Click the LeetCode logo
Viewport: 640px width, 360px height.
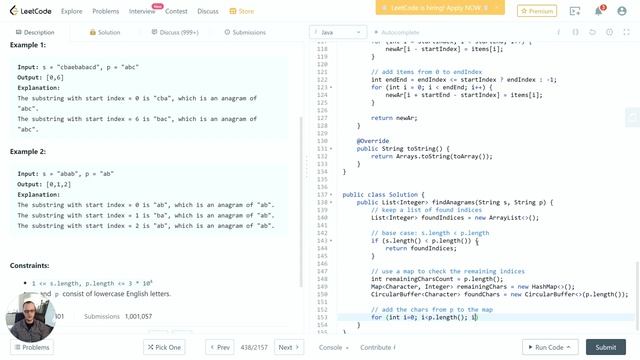pos(31,11)
